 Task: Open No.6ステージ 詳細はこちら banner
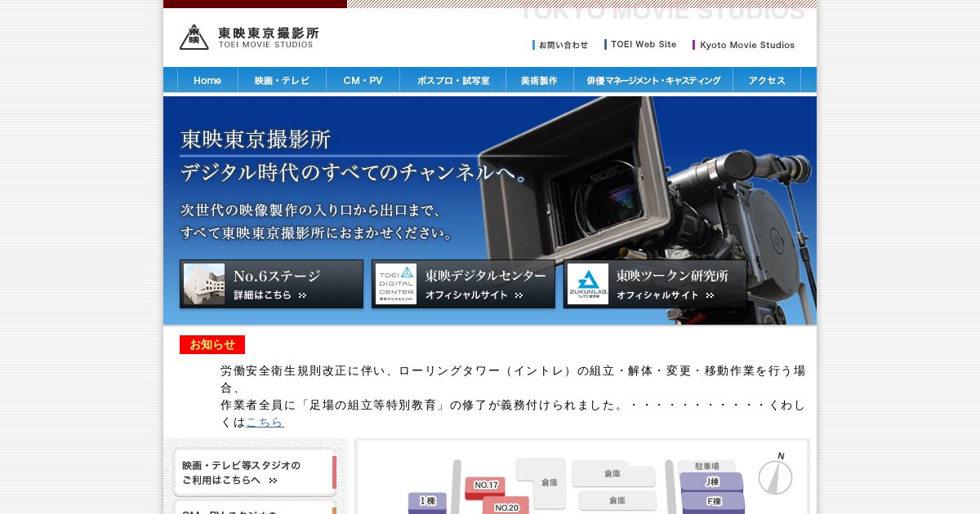[271, 284]
